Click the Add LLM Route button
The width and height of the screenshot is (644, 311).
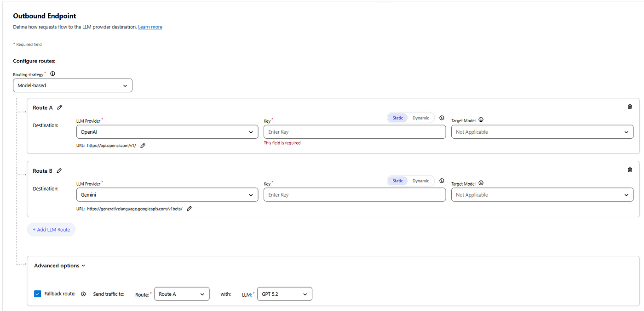(51, 230)
